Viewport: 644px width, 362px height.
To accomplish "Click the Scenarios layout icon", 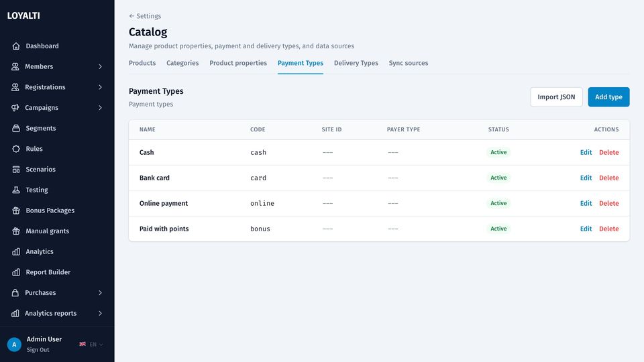I will (x=16, y=169).
